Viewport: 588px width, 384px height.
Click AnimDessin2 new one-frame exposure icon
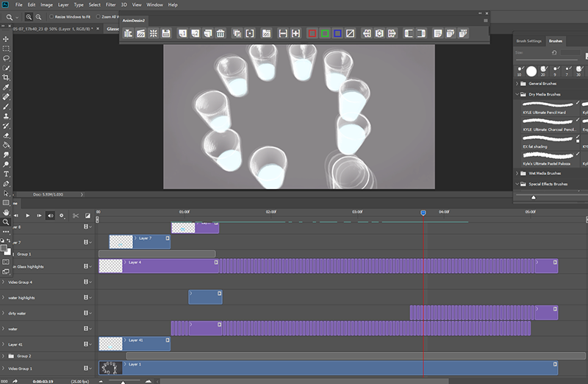pos(182,33)
